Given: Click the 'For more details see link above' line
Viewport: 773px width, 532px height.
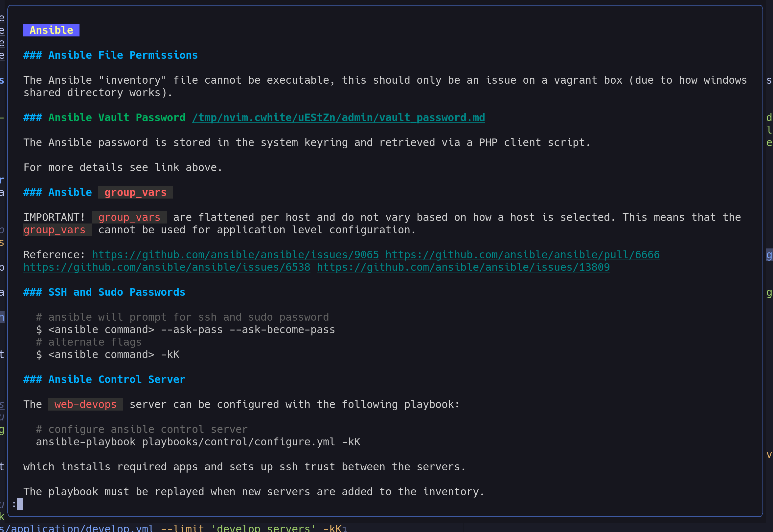Looking at the screenshot, I should tap(123, 168).
